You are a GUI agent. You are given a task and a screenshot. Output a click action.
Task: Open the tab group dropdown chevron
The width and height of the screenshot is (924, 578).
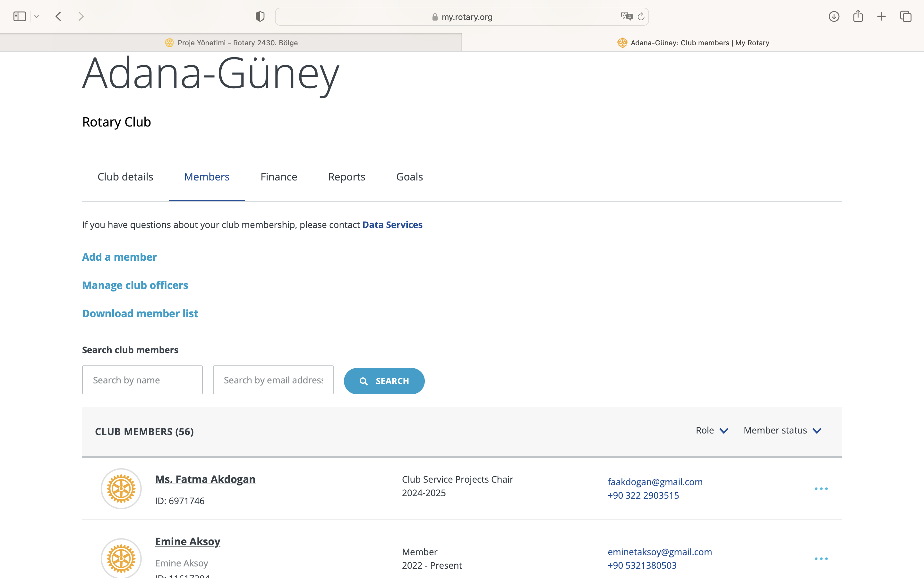[37, 16]
